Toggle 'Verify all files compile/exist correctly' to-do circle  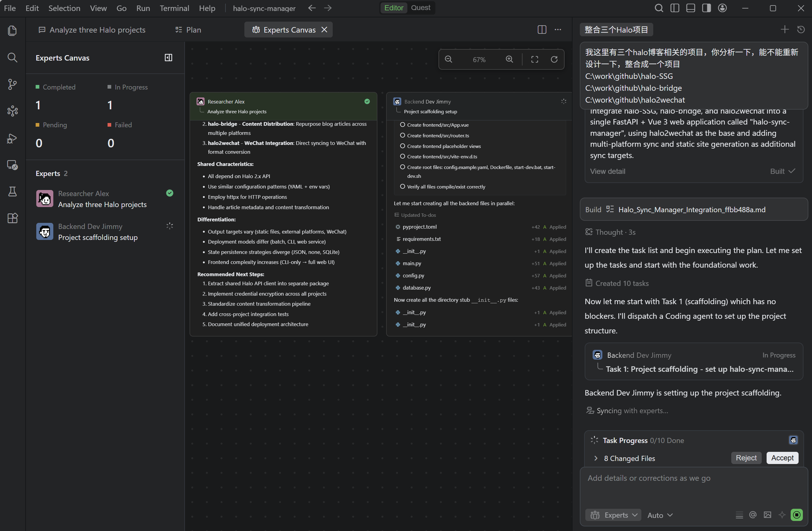tap(402, 187)
